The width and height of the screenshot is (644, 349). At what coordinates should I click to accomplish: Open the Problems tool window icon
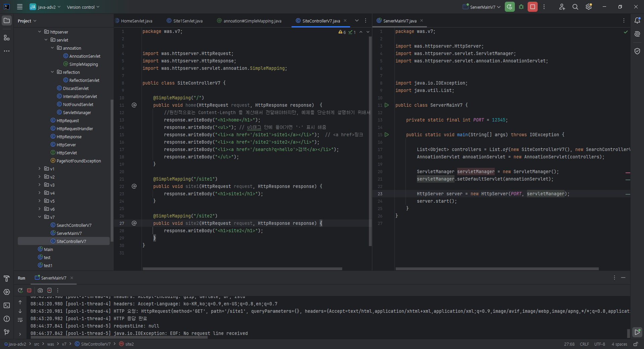[7, 319]
